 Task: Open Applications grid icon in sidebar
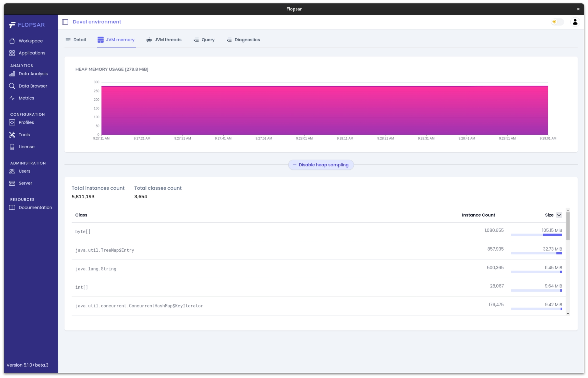tap(12, 53)
